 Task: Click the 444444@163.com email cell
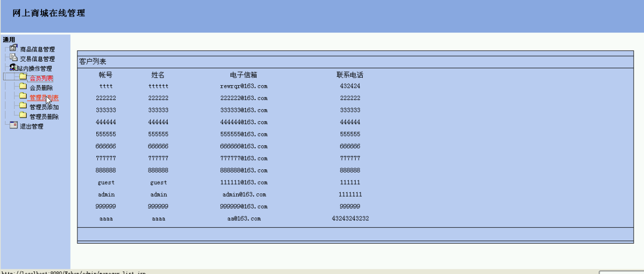[244, 122]
